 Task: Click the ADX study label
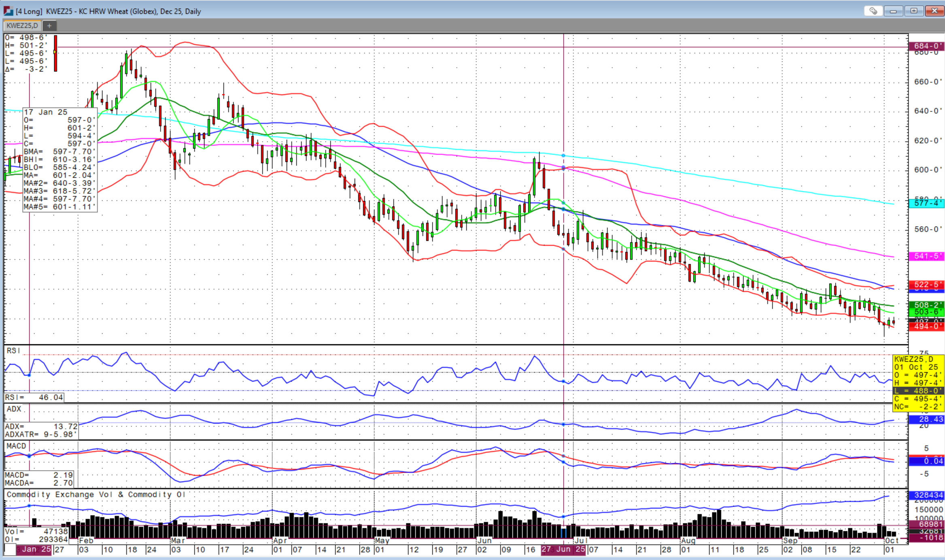point(14,409)
